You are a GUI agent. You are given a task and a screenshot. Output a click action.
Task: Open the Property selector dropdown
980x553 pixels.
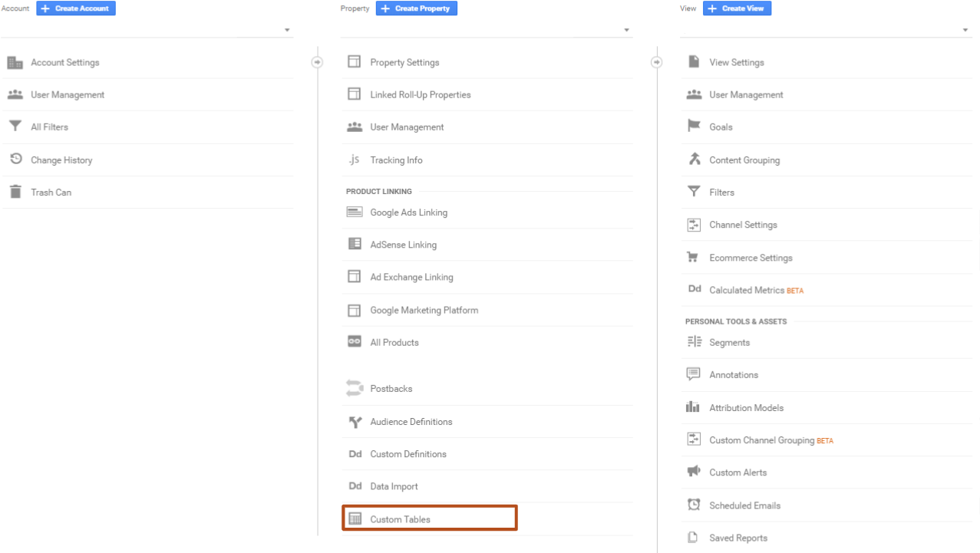pyautogui.click(x=627, y=31)
